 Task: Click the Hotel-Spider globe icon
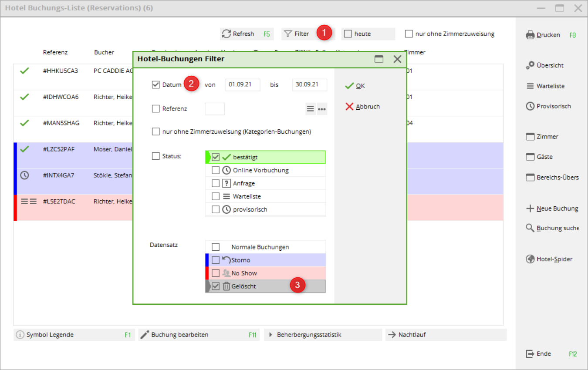[x=530, y=259]
